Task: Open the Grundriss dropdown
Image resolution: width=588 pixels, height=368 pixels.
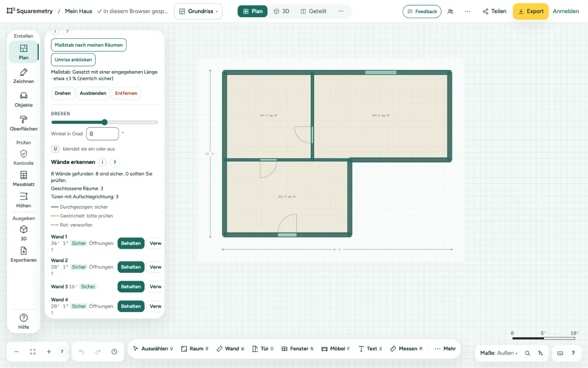Action: pyautogui.click(x=198, y=11)
